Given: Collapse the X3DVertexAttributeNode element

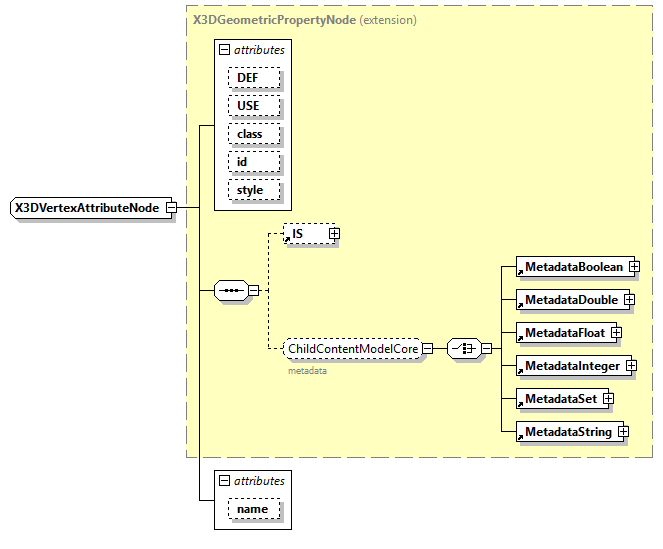Looking at the screenshot, I should point(171,208).
